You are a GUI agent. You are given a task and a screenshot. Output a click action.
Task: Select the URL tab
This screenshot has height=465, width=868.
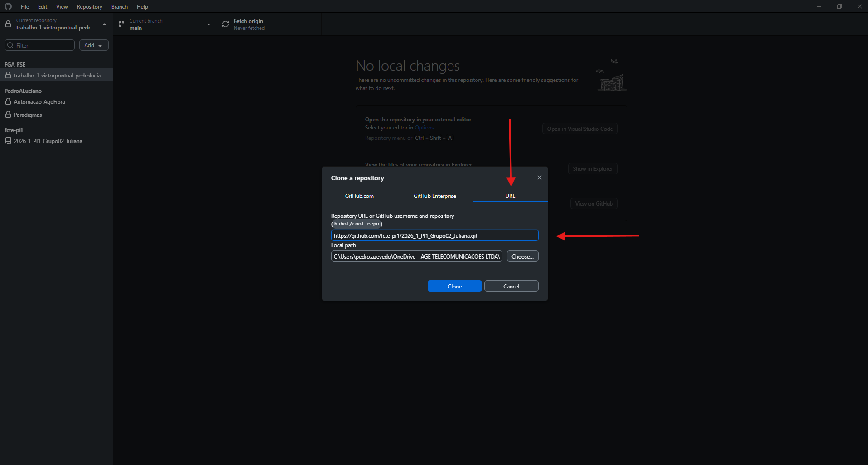[x=510, y=196]
